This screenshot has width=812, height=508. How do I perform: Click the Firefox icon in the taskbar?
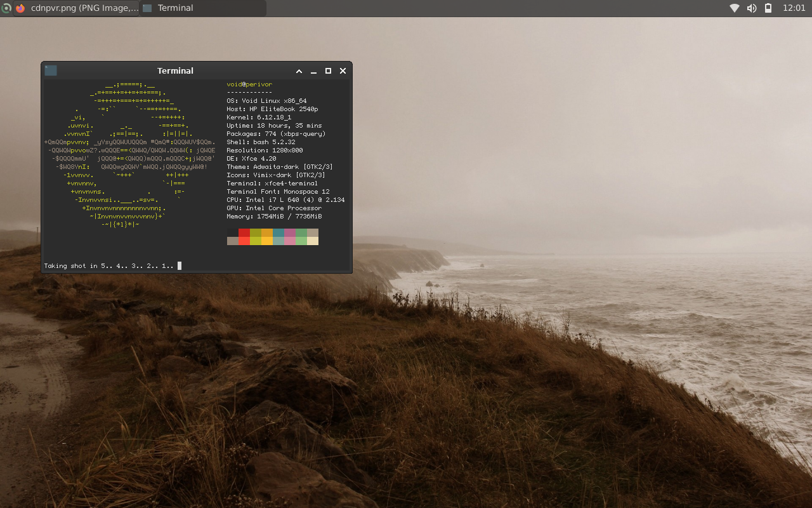pos(20,8)
